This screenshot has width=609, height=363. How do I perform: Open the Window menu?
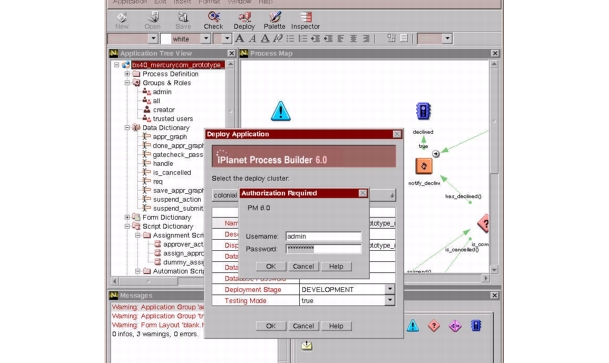(239, 2)
